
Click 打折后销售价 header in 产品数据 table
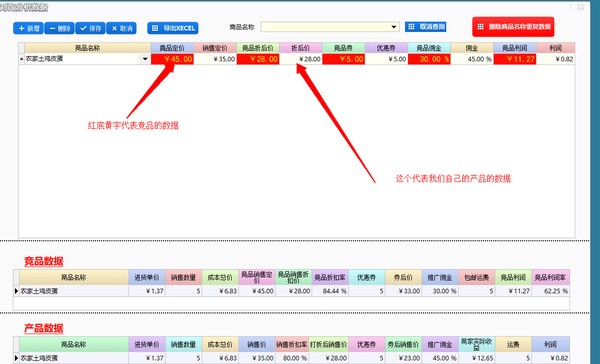point(329,344)
